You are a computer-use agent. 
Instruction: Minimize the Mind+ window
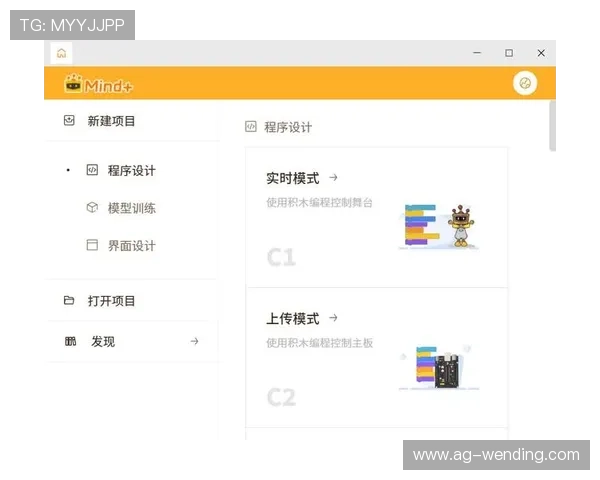(477, 53)
